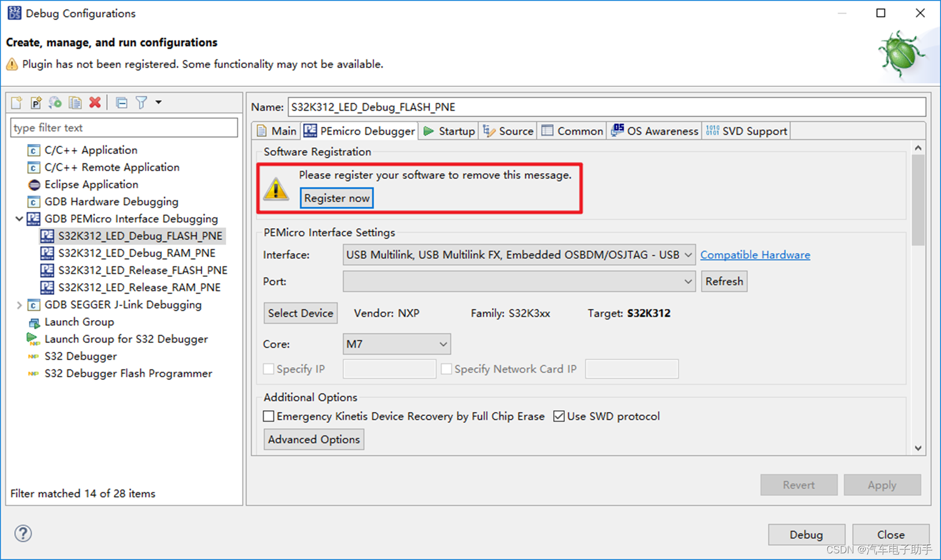Enable Emergency Kinetis Device Recovery checkbox
The image size is (941, 560).
269,416
